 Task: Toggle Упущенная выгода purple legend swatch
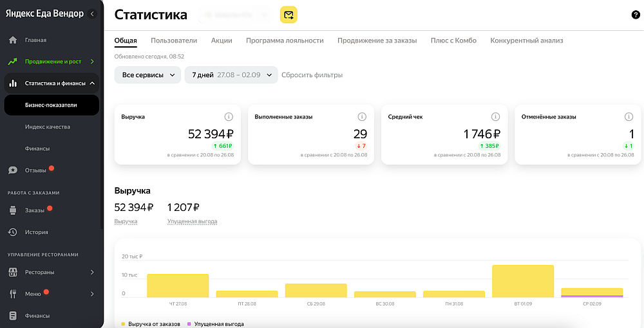click(x=189, y=324)
